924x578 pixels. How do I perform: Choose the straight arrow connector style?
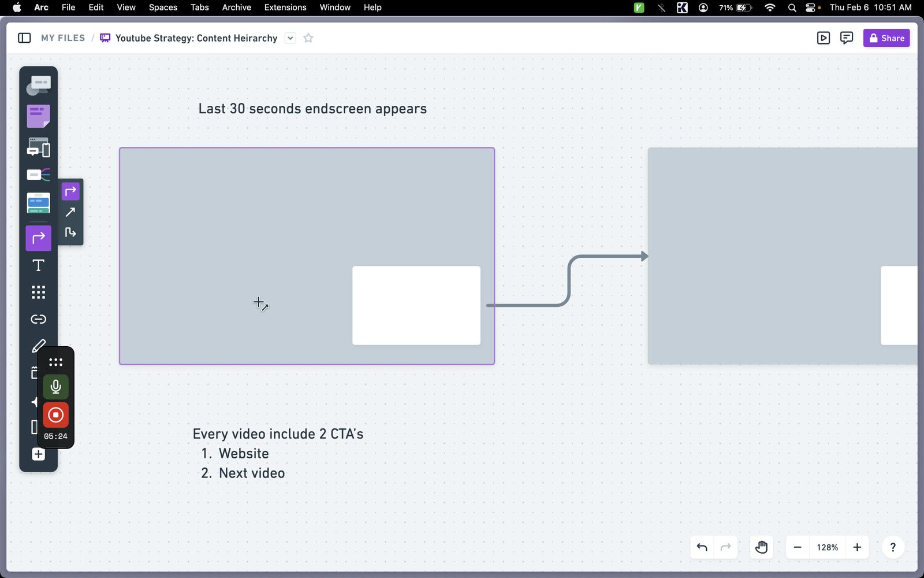70,212
